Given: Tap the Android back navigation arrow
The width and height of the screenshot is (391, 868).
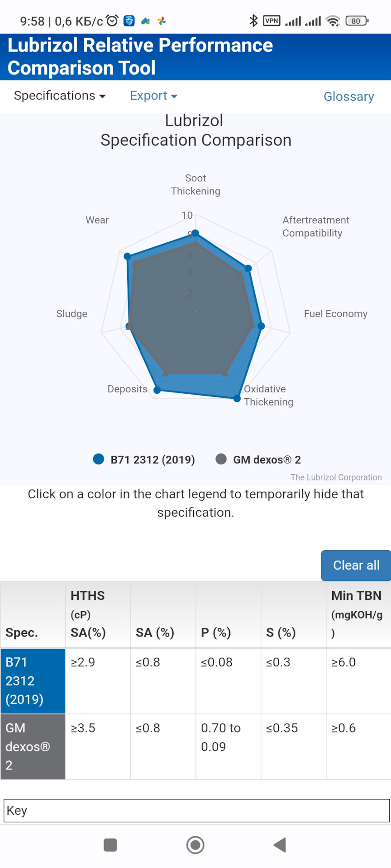Looking at the screenshot, I should (280, 844).
